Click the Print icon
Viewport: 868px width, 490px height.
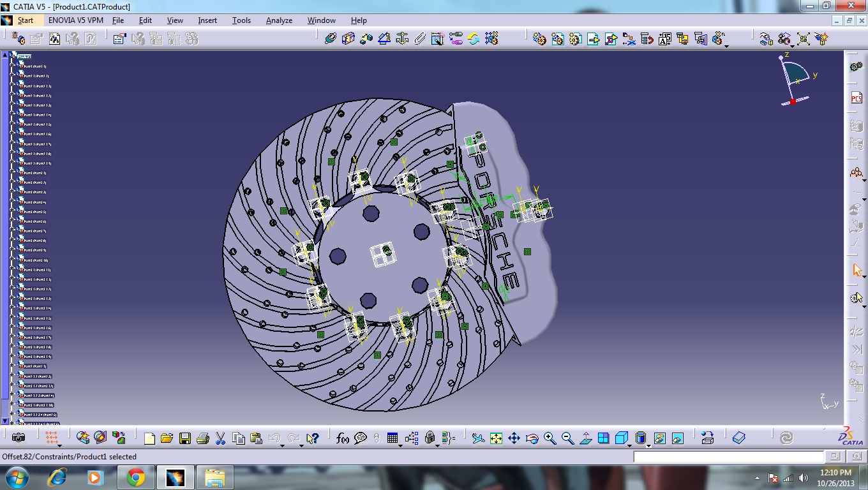point(203,438)
